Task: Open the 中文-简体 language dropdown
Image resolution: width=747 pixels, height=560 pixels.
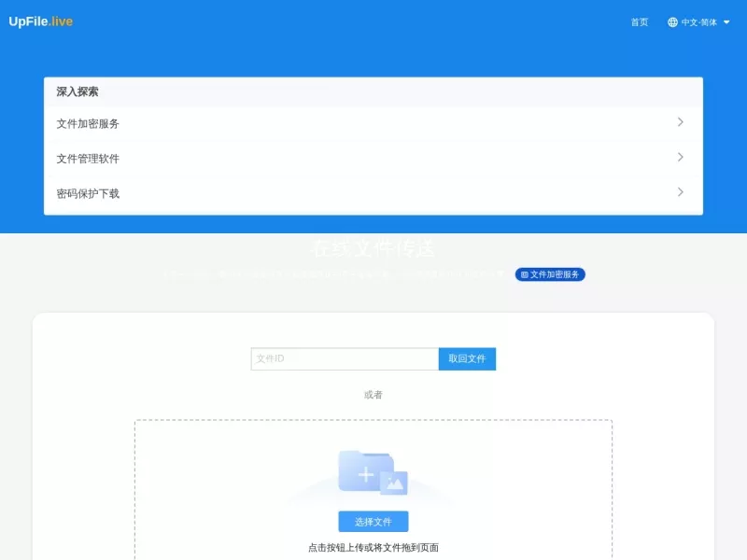Action: [698, 22]
